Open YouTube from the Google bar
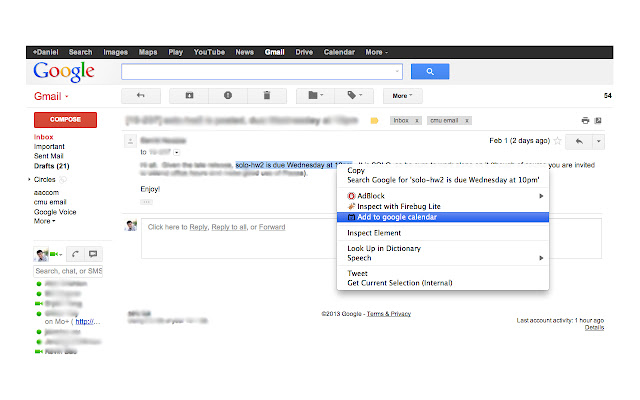Image resolution: width=640 pixels, height=400 pixels. point(209,52)
